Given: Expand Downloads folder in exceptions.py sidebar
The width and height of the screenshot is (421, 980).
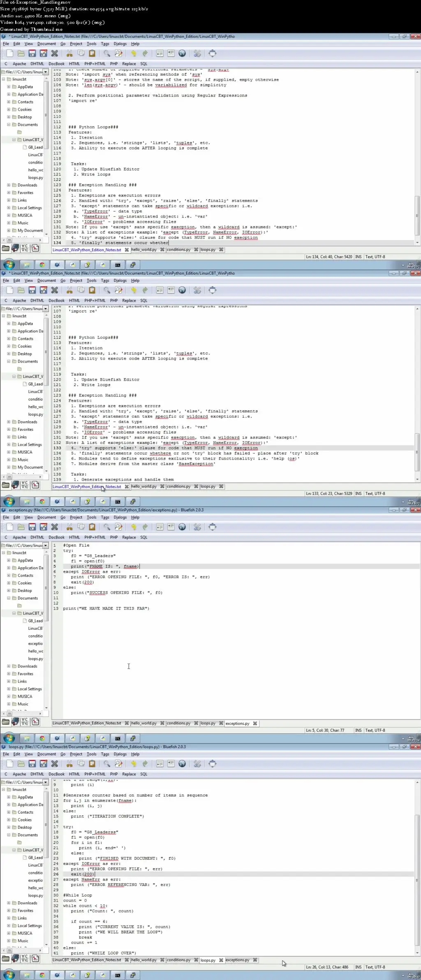Looking at the screenshot, I should tap(9, 666).
